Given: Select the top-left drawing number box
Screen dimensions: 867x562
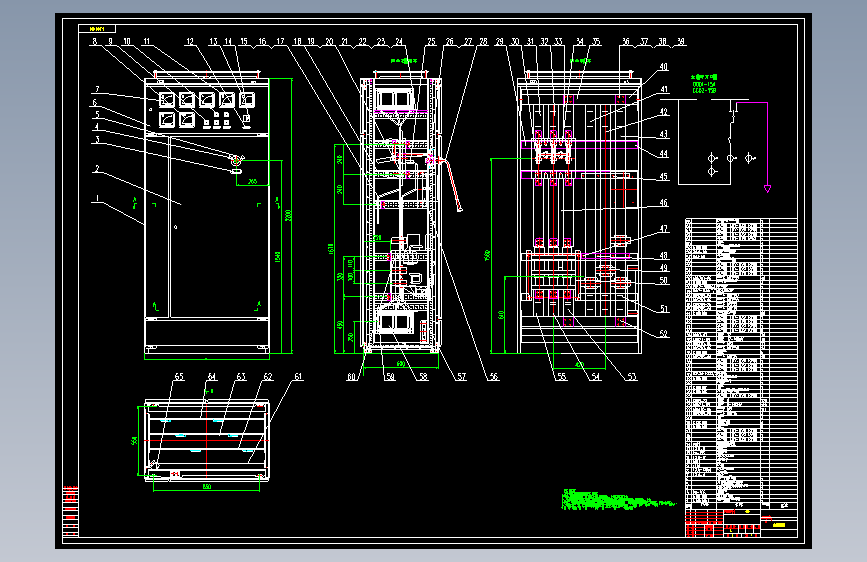Looking at the screenshot, I should click(x=97, y=29).
